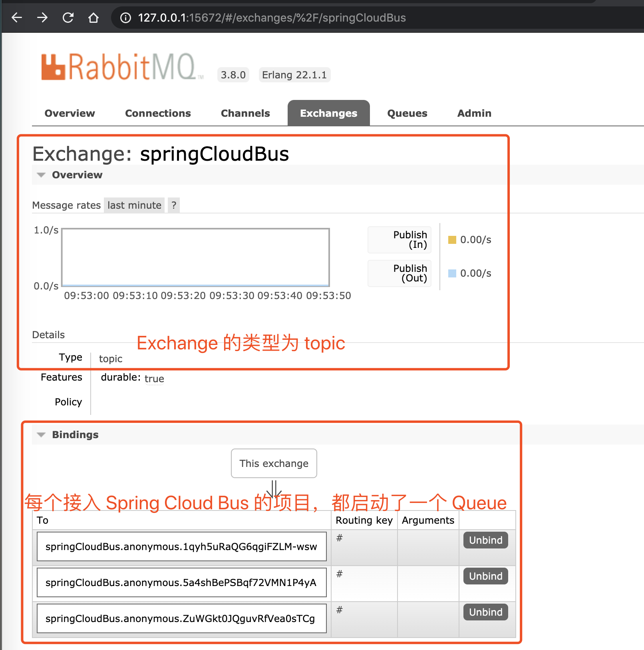
Task: Open queue springCloudBus.anonymous.1qyh5uRaQG6qgiFZLM-wsw
Action: point(181,546)
